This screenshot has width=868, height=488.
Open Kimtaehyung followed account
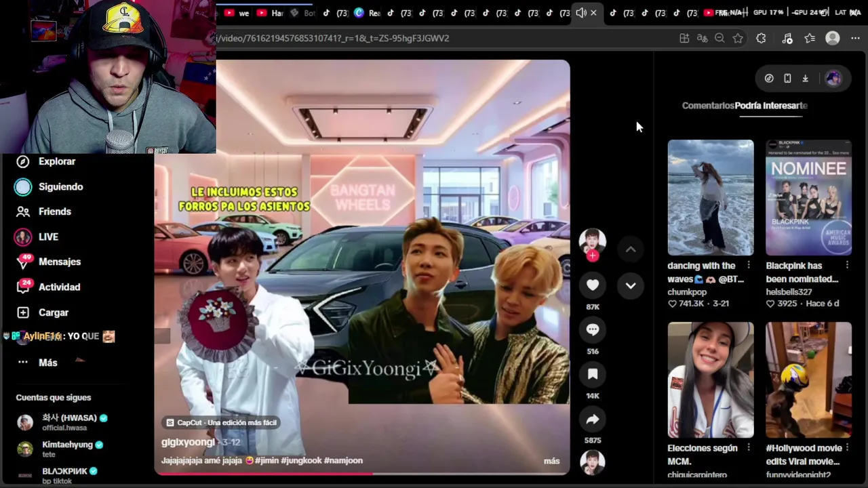coord(60,449)
